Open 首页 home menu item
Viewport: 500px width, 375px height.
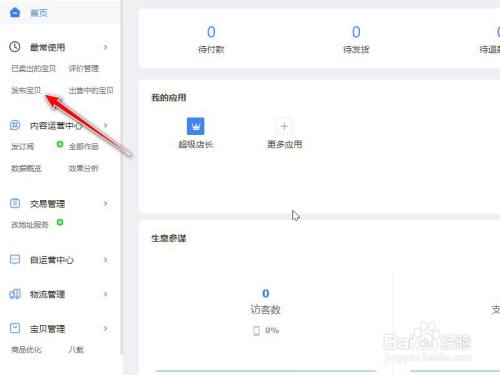39,13
